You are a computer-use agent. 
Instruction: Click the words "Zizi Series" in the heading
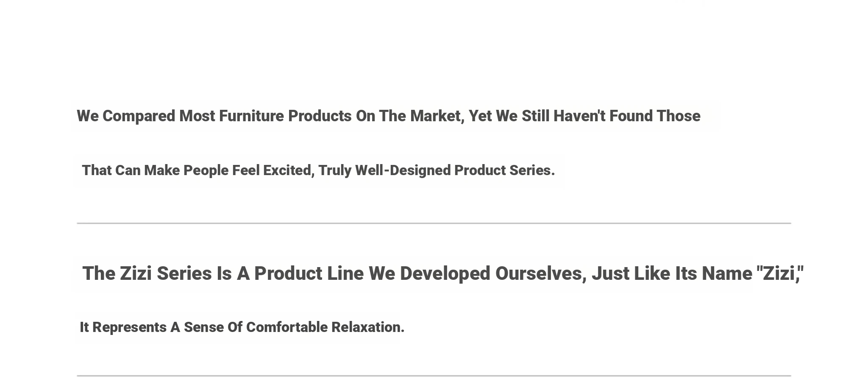click(x=166, y=273)
